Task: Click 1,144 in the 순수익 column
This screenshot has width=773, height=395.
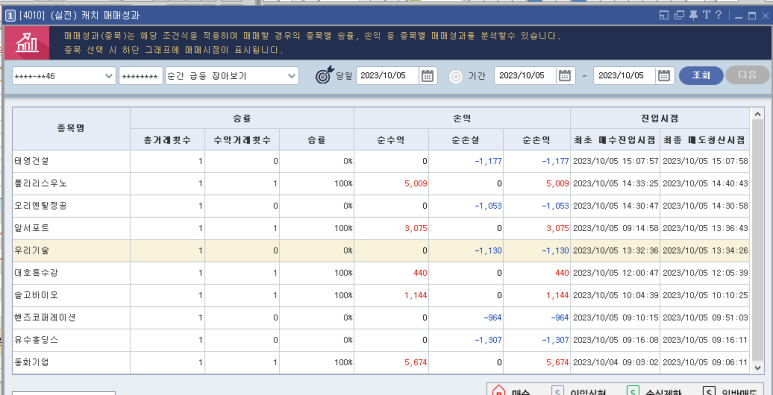Action: [416, 295]
